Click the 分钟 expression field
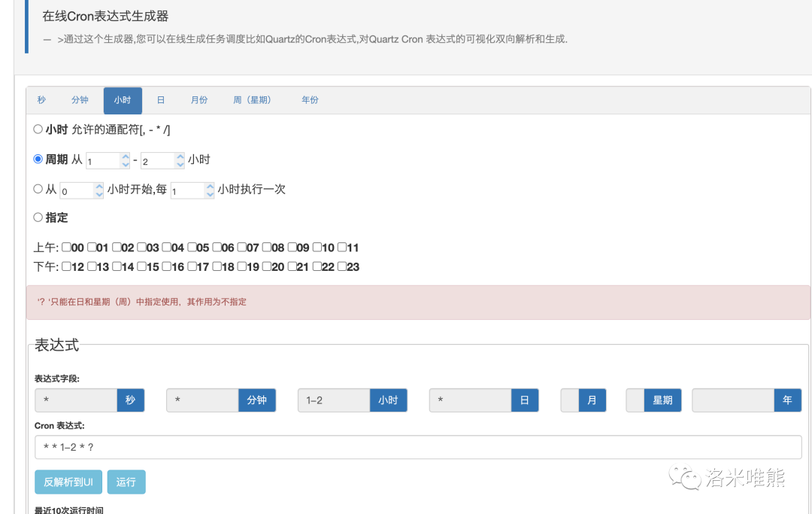 [202, 400]
